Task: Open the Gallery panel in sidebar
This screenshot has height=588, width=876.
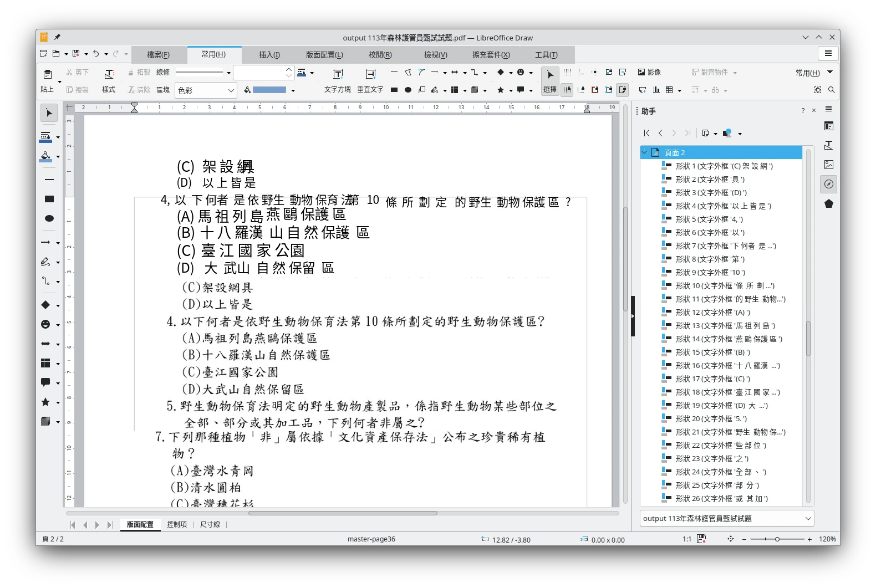Action: coord(829,165)
